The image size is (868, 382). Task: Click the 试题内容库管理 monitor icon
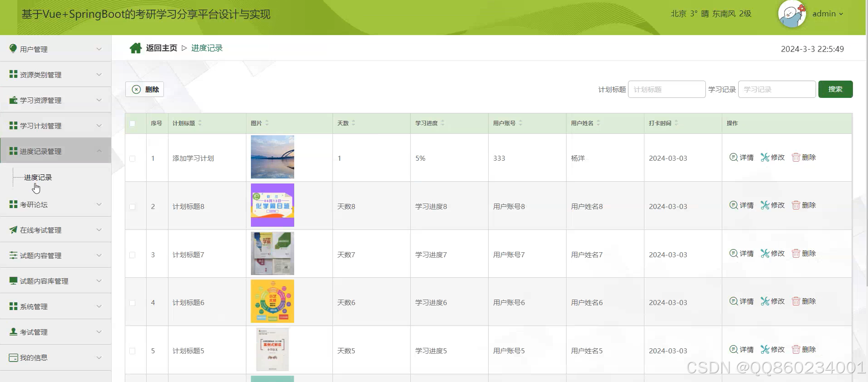(x=13, y=281)
